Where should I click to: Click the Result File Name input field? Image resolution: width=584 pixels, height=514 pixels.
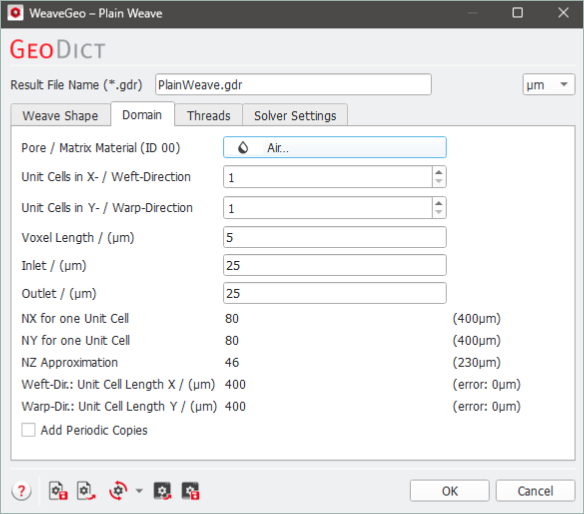coord(293,85)
